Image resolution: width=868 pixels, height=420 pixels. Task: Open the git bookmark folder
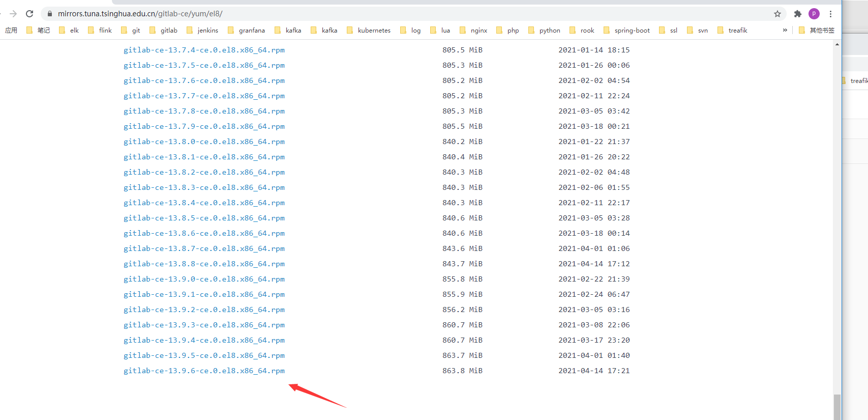(x=130, y=30)
